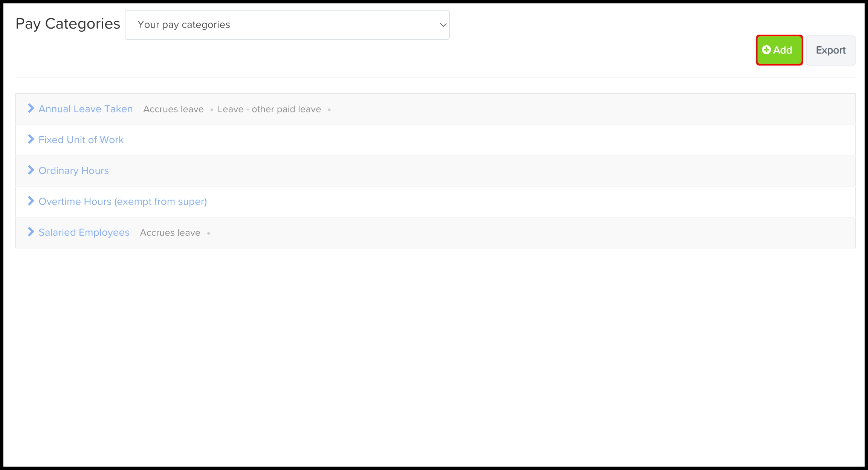
Task: Expand the Overtime Hours chevron arrow
Action: [x=31, y=201]
